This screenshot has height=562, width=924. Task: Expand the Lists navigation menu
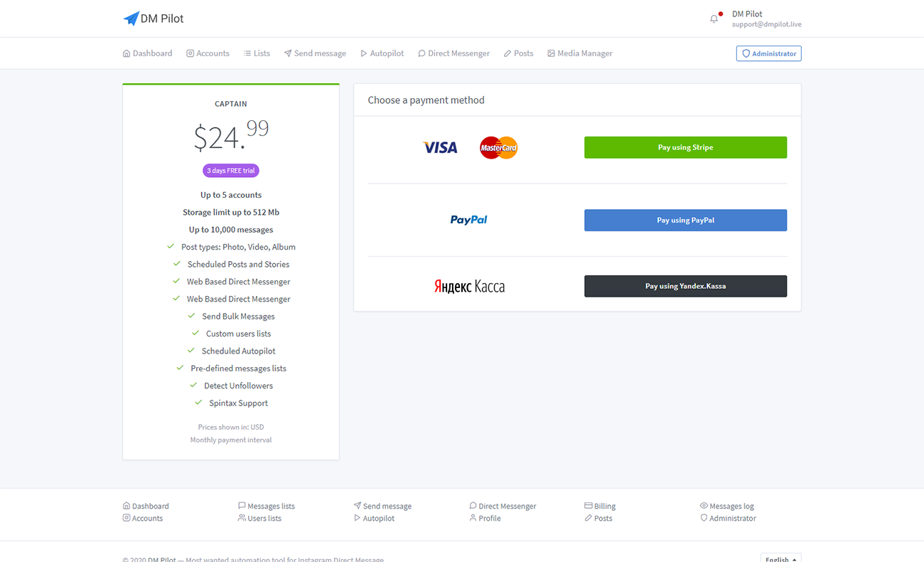(257, 53)
